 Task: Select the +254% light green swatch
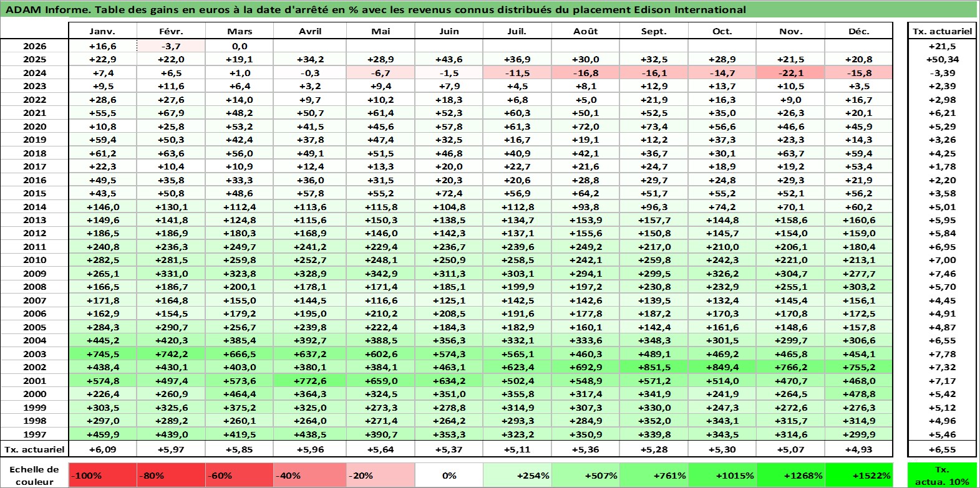tap(517, 476)
